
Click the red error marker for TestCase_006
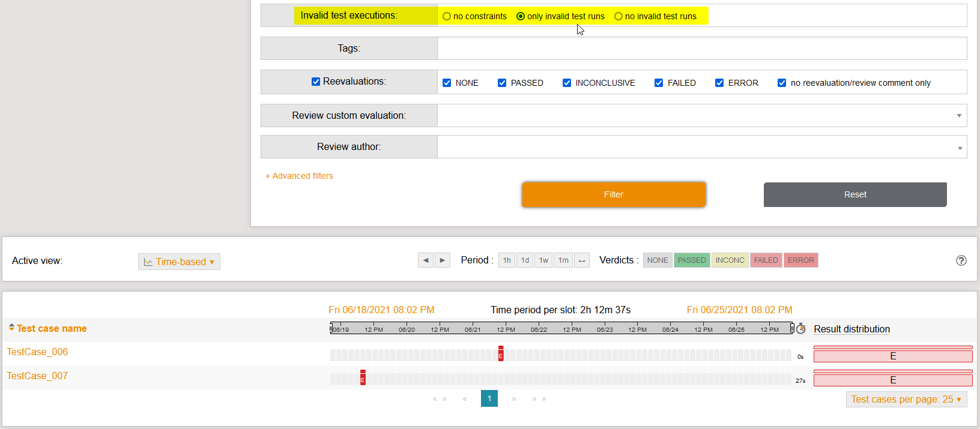[x=501, y=354]
